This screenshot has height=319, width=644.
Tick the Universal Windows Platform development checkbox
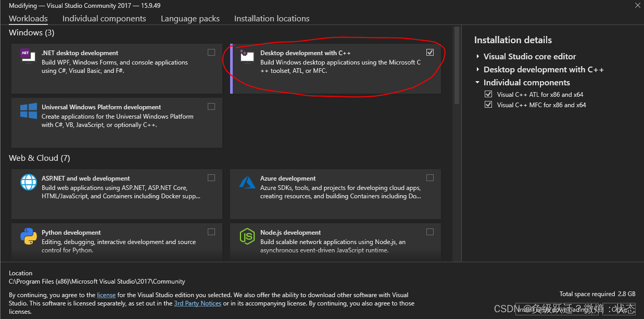coord(211,106)
